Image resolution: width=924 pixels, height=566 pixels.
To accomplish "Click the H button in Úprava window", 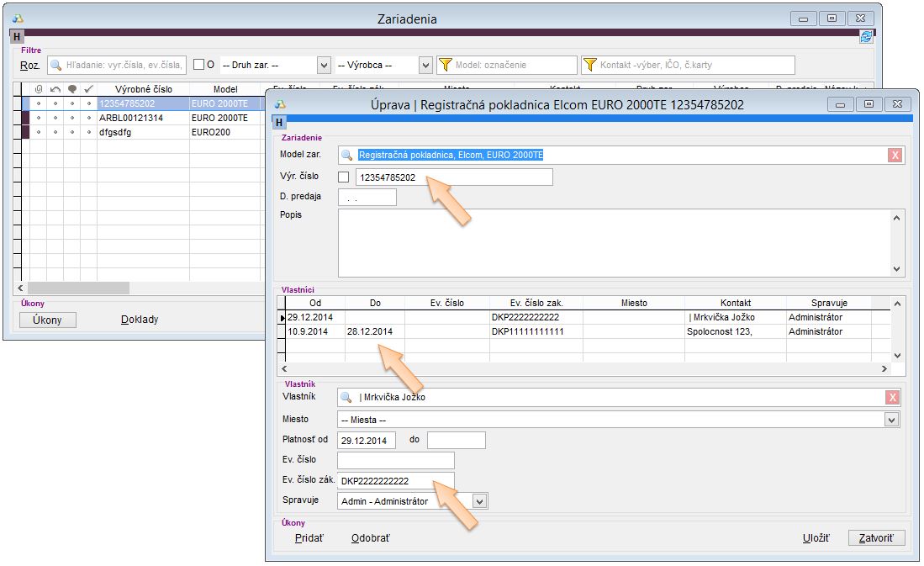I will point(279,123).
